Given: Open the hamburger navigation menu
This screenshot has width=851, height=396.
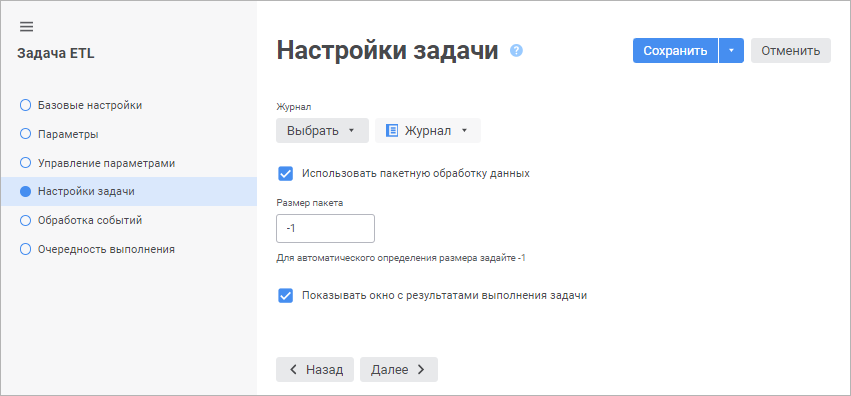Looking at the screenshot, I should (x=26, y=27).
